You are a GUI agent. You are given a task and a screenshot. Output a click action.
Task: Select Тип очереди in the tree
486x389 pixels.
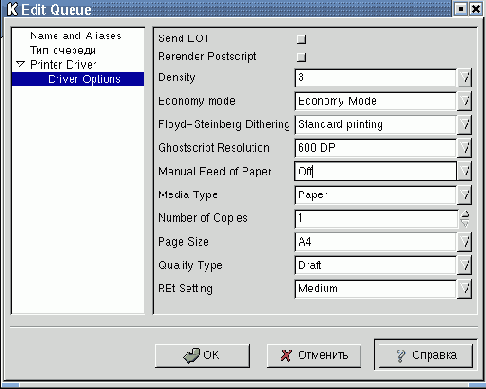pyautogui.click(x=63, y=50)
